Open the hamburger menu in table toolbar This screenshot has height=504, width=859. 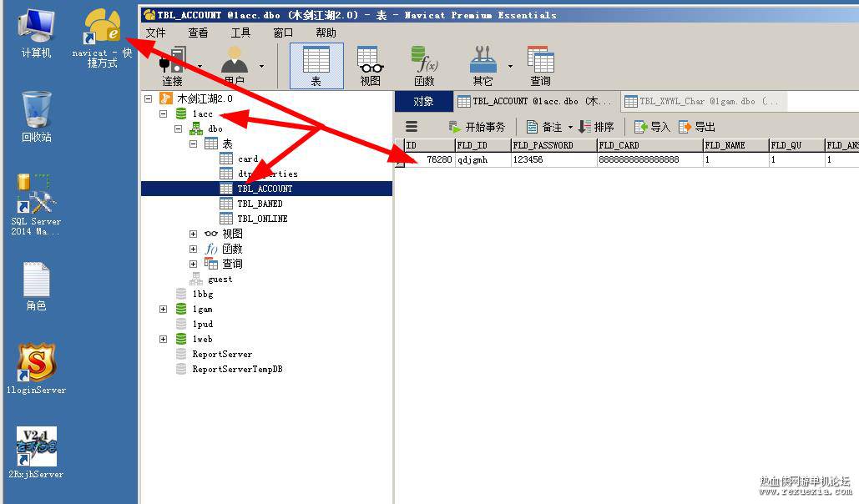click(x=412, y=127)
